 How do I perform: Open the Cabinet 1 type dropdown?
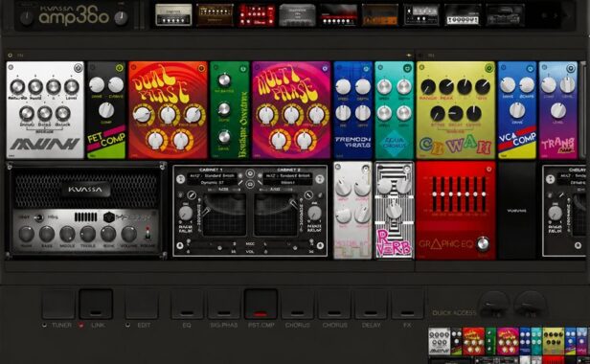click(x=213, y=176)
